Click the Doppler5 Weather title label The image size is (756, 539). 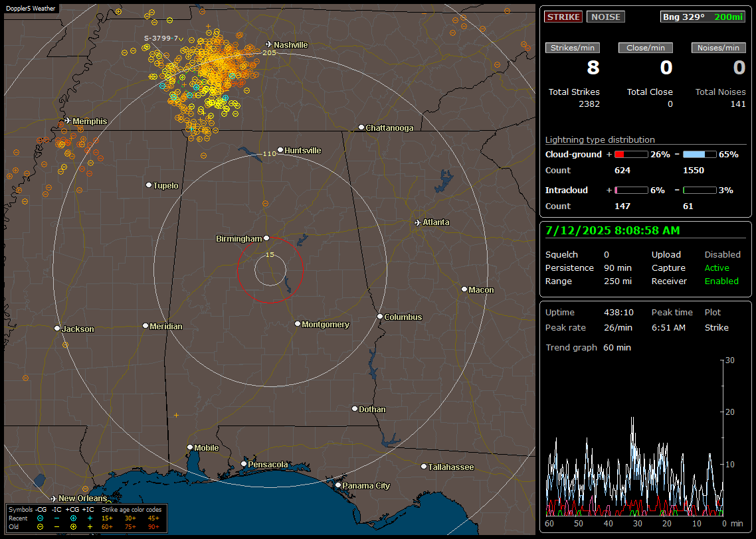[x=31, y=8]
